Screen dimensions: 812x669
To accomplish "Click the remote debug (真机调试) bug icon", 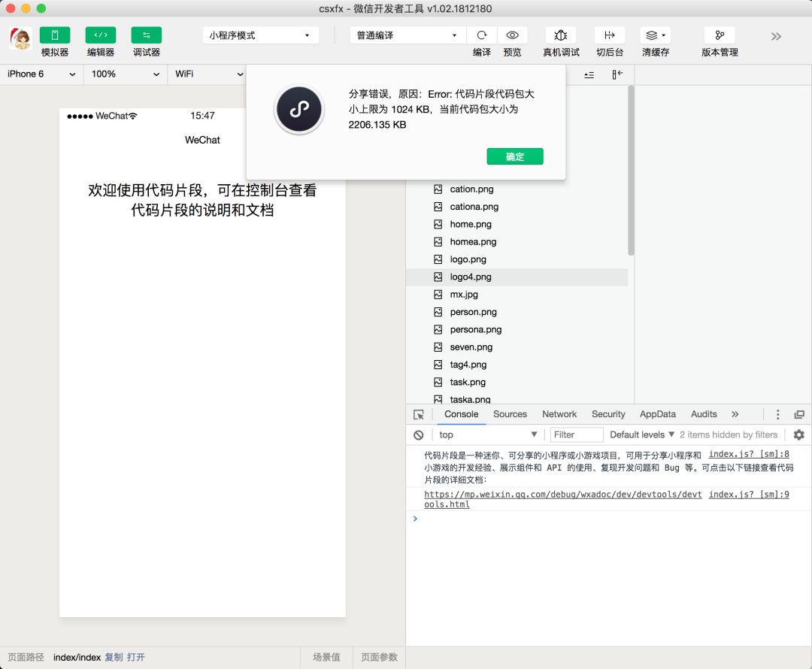I will 561,35.
